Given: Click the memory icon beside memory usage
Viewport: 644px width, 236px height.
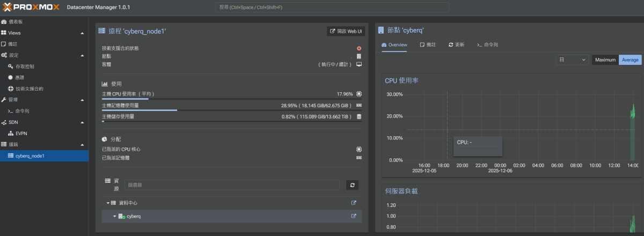Looking at the screenshot, I should [x=359, y=105].
